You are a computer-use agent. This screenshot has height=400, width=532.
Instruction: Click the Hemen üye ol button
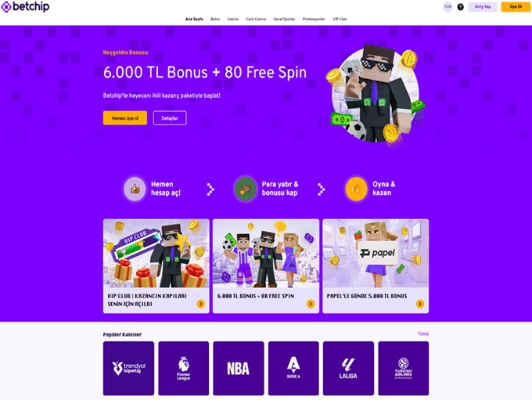click(x=125, y=118)
